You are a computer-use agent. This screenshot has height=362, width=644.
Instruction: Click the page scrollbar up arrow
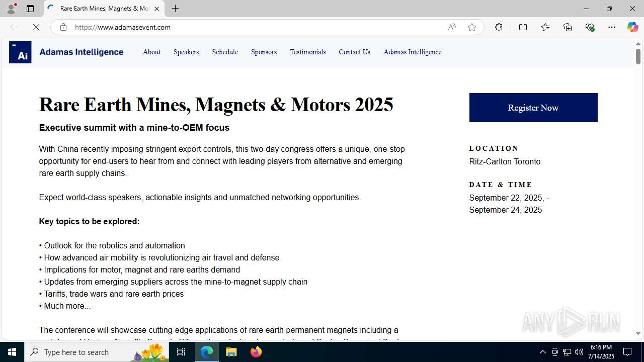[638, 44]
